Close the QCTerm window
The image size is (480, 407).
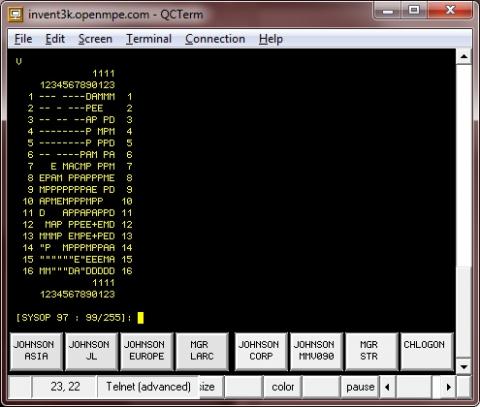click(450, 10)
